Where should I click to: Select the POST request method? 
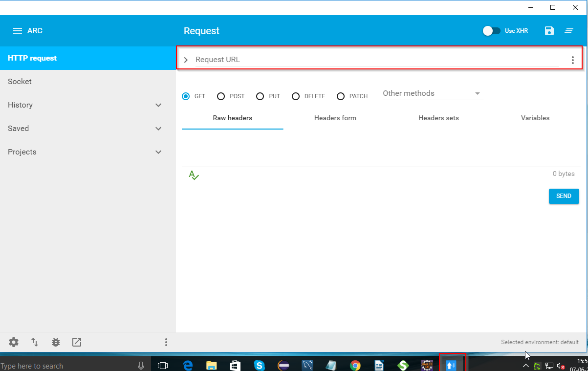[221, 96]
